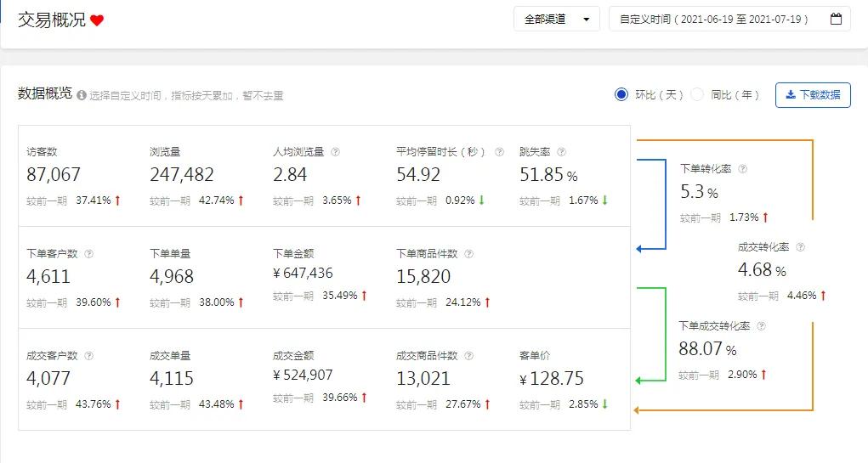Click the 下载数据 button

[813, 95]
